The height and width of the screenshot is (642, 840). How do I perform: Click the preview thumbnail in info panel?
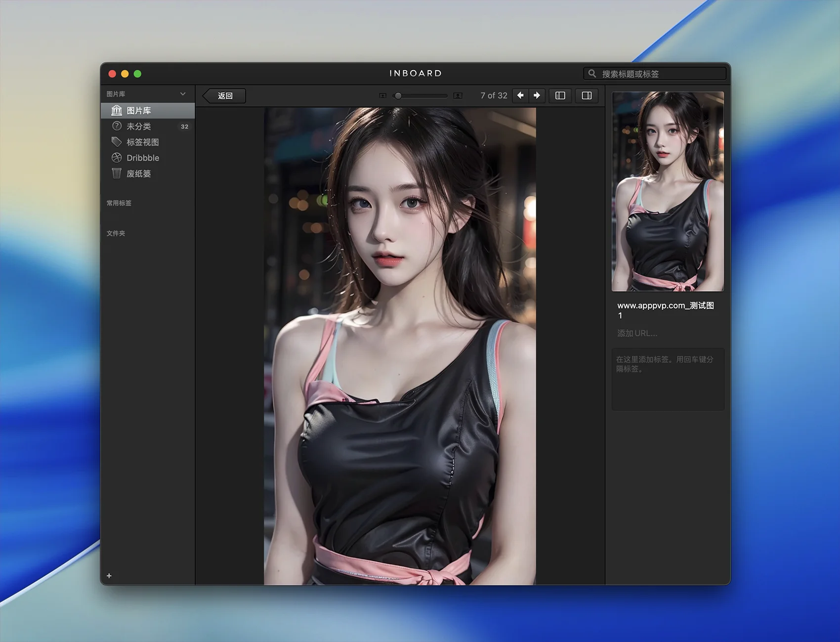click(668, 191)
